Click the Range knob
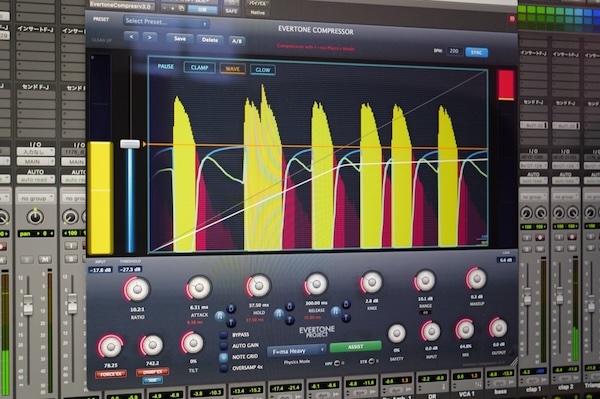 click(x=425, y=280)
